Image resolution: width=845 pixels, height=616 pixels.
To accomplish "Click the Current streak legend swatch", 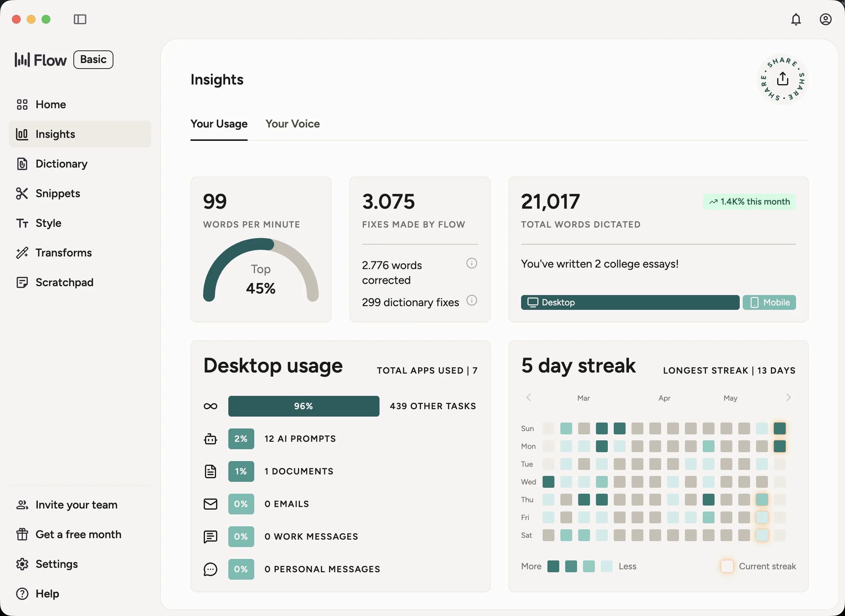I will [727, 566].
